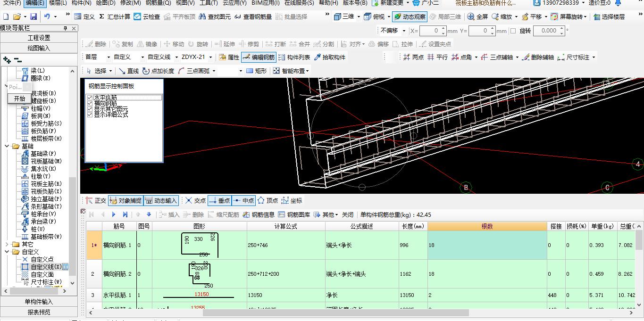Select 矩形 rectangle drawing tool
The width and height of the screenshot is (644, 321).
[257, 71]
